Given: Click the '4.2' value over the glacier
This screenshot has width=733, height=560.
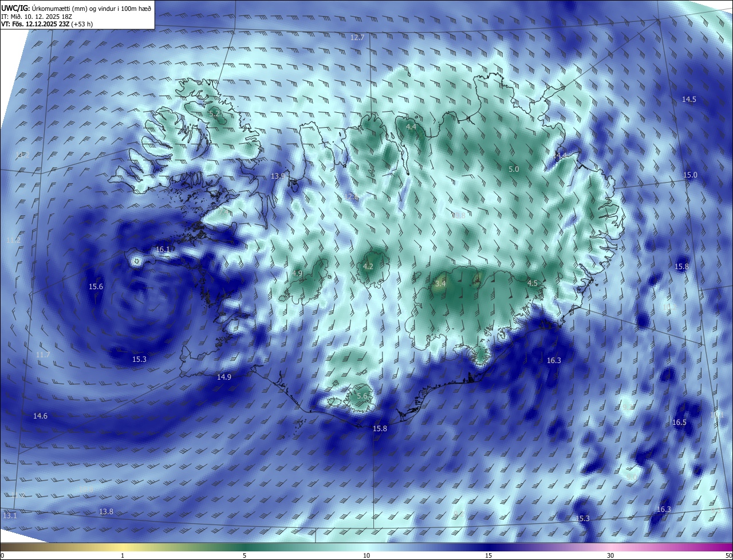Looking at the screenshot, I should tap(368, 267).
